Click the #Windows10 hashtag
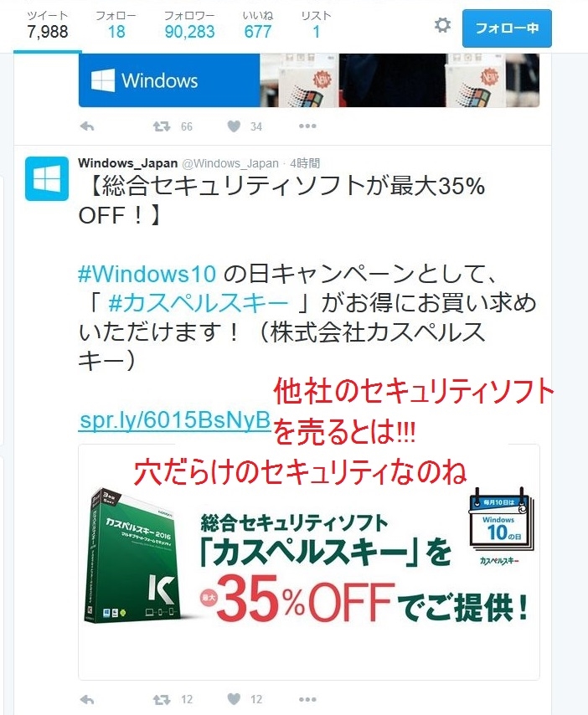This screenshot has width=588, height=715. (147, 274)
